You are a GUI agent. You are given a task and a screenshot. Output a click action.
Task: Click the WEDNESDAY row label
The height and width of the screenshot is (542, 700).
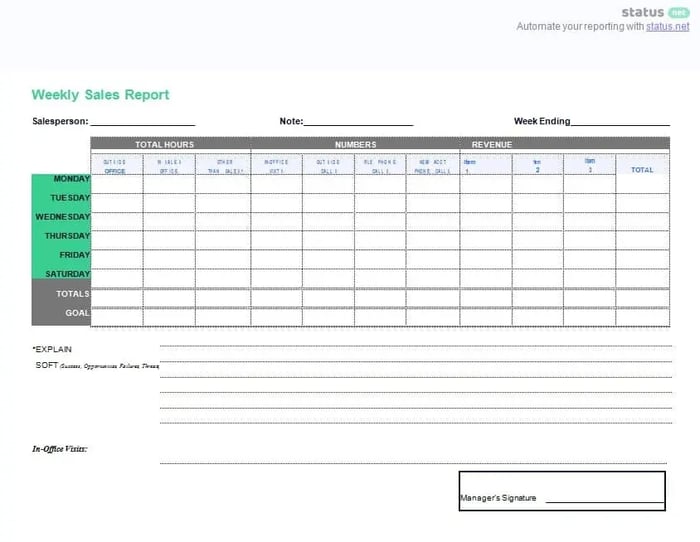tap(61, 217)
